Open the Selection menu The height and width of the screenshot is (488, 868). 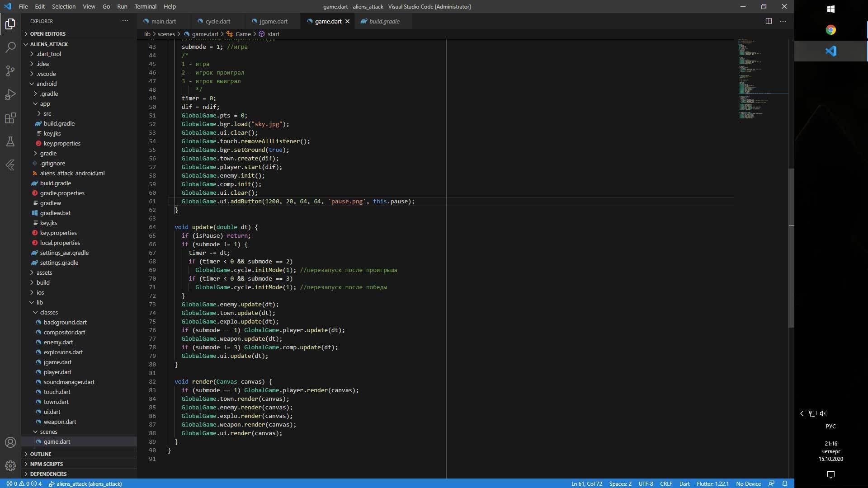click(x=64, y=6)
